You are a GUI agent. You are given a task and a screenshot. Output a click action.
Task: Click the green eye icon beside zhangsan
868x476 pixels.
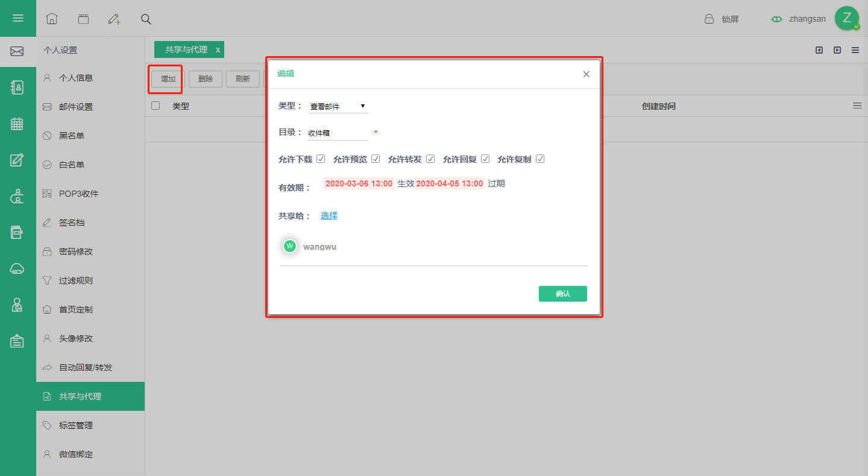(777, 19)
